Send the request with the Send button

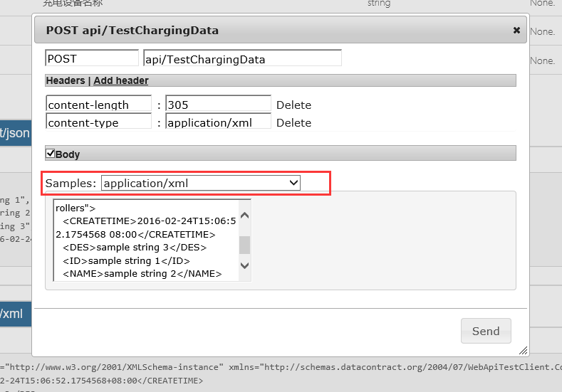pyautogui.click(x=486, y=331)
